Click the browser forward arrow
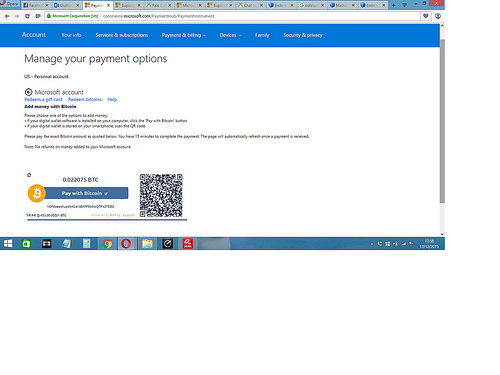500x375 pixels. pos(17,16)
